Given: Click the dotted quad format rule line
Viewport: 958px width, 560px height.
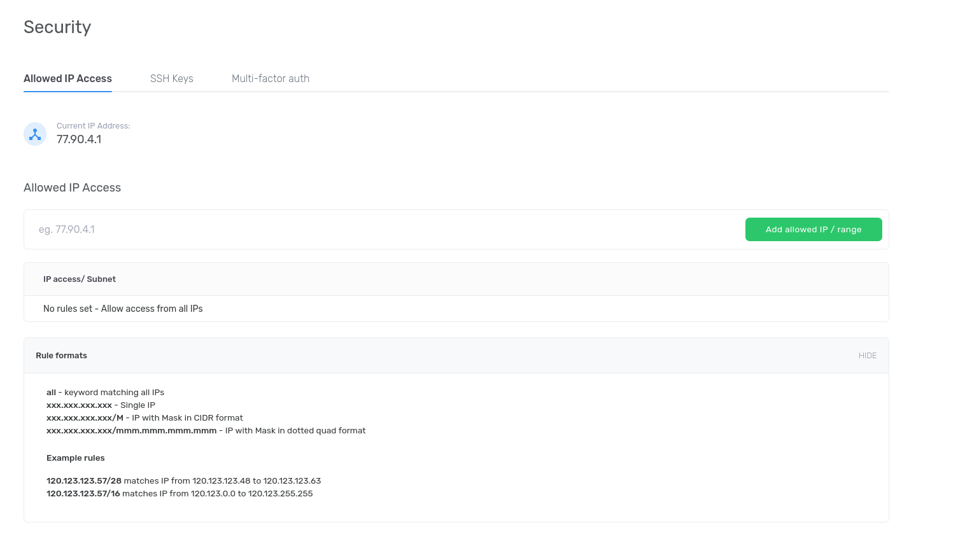Looking at the screenshot, I should click(x=206, y=431).
